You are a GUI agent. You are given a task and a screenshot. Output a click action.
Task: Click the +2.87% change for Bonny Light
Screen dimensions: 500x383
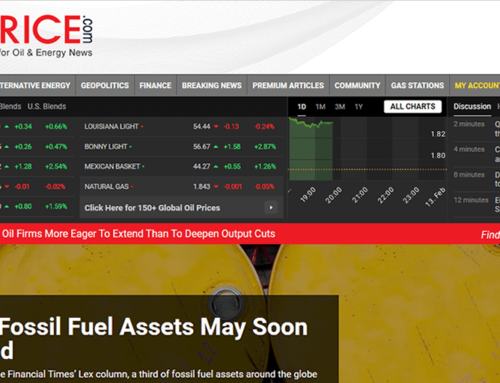pyautogui.click(x=265, y=146)
